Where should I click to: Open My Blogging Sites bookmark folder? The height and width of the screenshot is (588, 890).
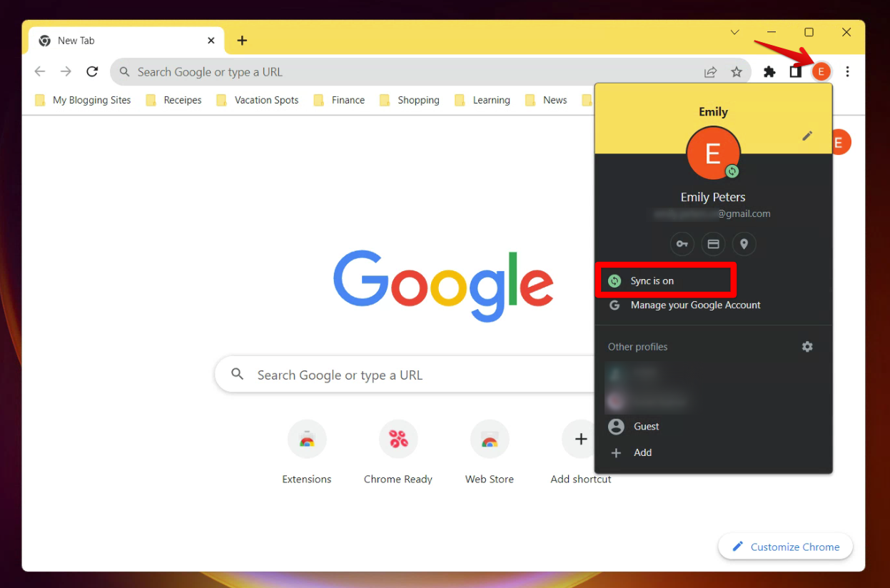[83, 100]
